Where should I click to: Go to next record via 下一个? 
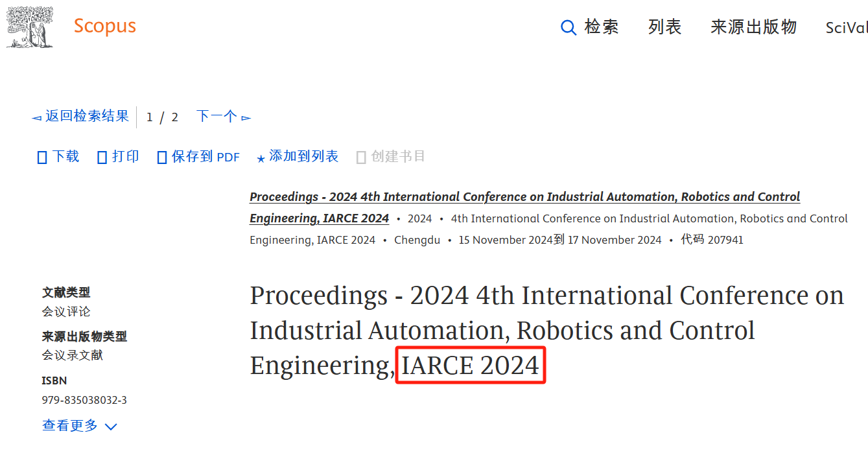217,116
